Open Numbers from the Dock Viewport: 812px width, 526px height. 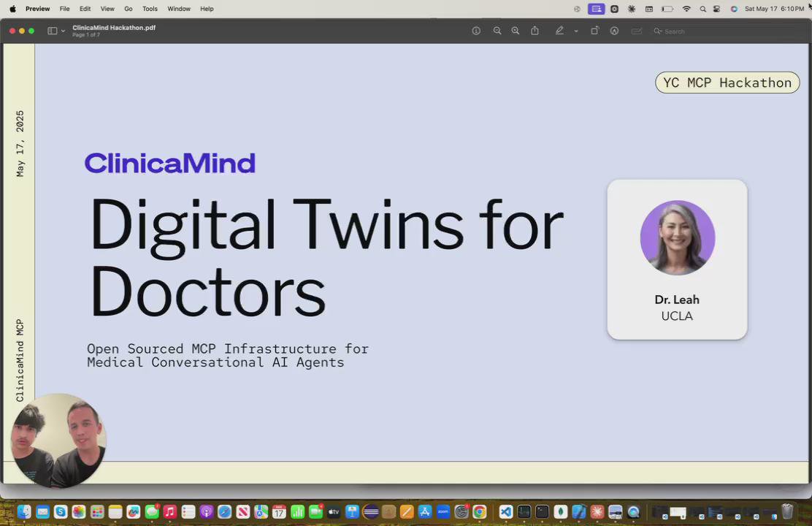tap(297, 512)
